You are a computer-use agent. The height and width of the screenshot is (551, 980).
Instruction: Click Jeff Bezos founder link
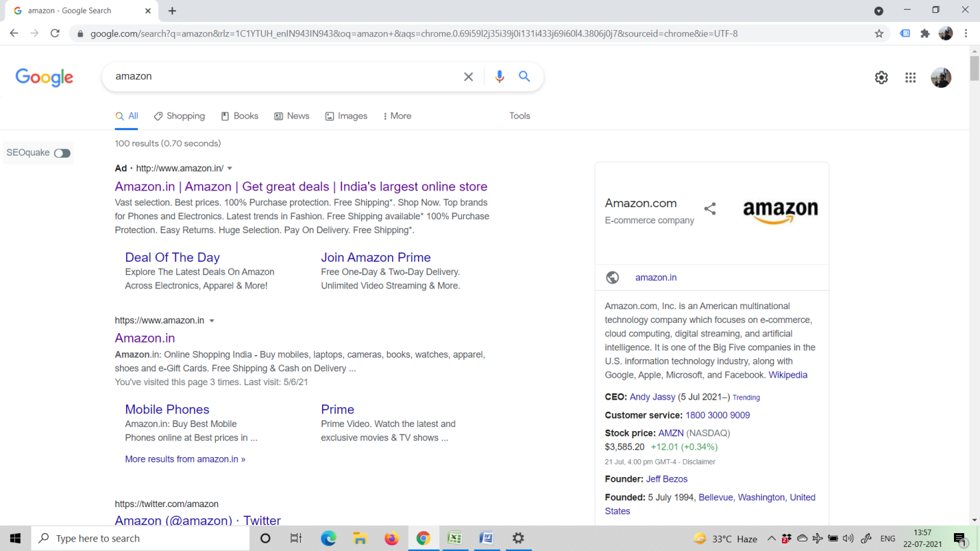[667, 479]
